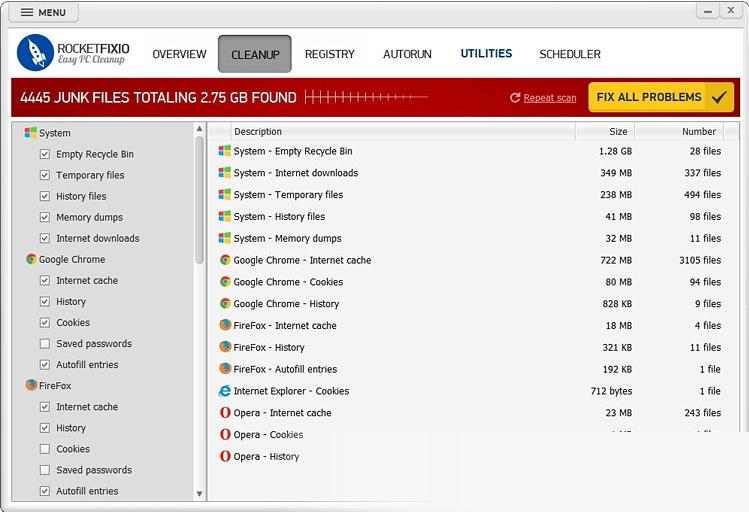Select the 712 bytes size value
The width and height of the screenshot is (749, 512).
pyautogui.click(x=611, y=391)
